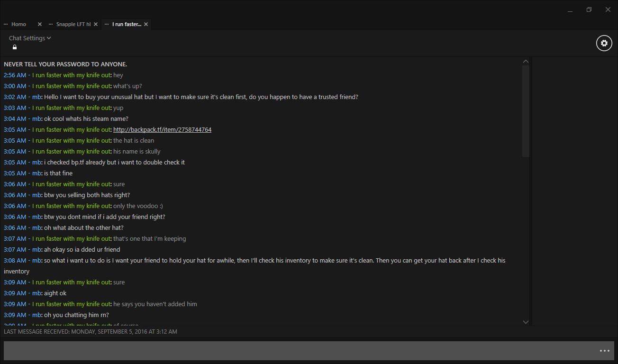Open the backpack.tf item link
Screen dimensions: 618x364
tap(162, 130)
